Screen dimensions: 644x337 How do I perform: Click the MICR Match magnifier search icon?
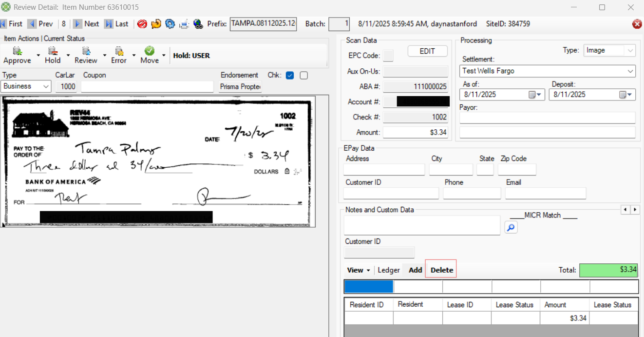(511, 227)
